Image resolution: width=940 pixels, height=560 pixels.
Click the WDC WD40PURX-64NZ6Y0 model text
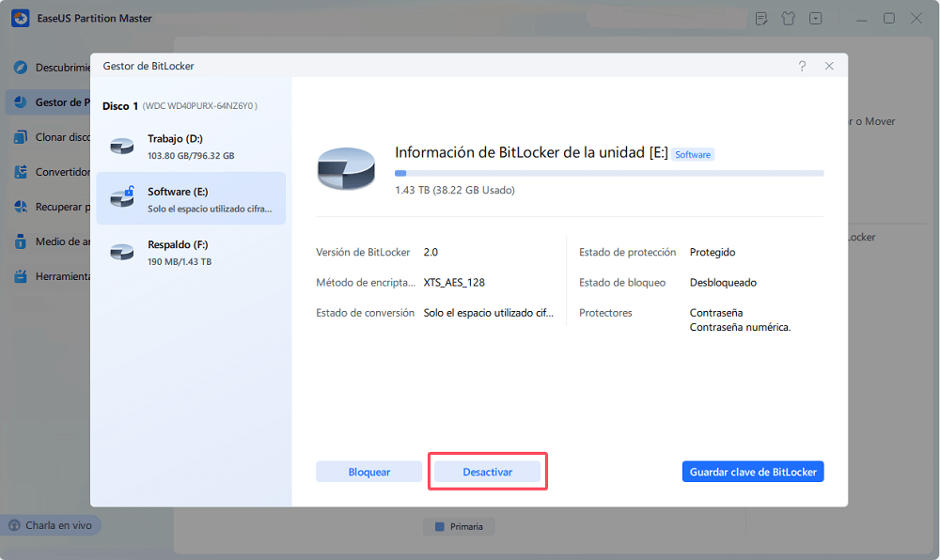(199, 106)
